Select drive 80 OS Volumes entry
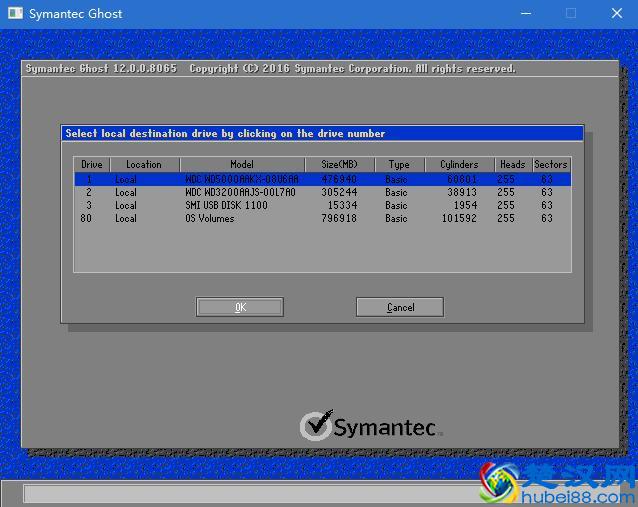 (322, 218)
